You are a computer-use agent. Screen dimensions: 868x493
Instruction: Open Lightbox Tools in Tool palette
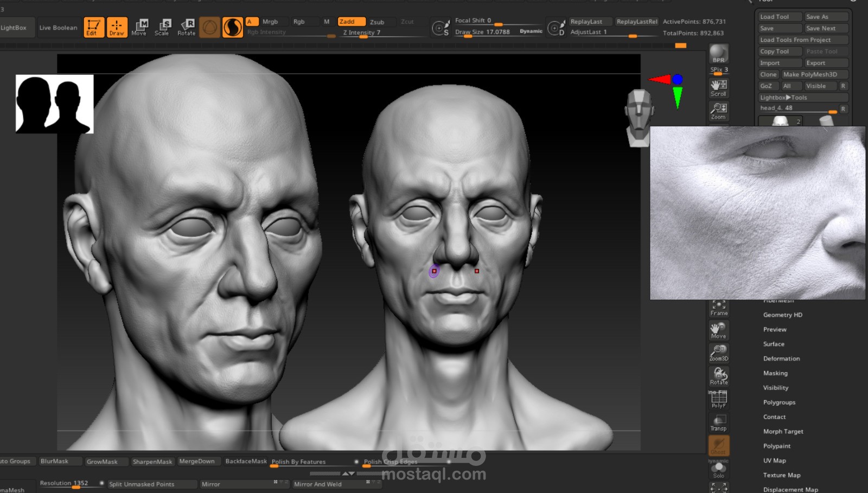click(803, 98)
